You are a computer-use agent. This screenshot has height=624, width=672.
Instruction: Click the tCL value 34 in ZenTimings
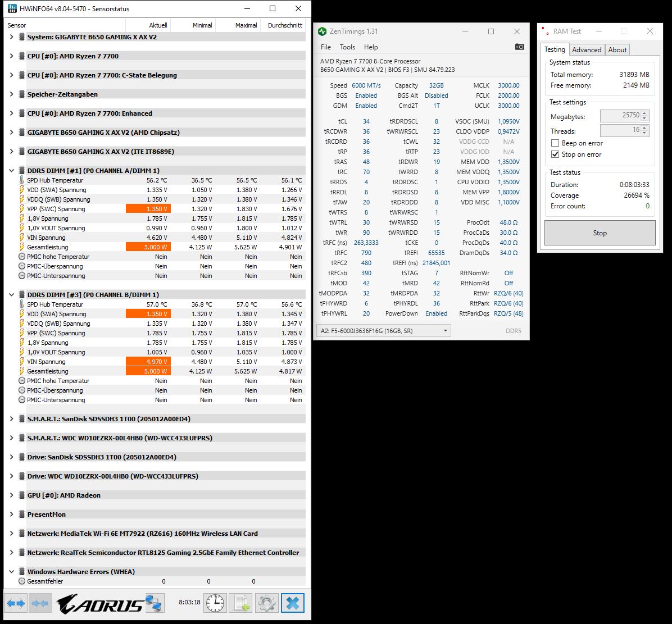click(x=366, y=121)
